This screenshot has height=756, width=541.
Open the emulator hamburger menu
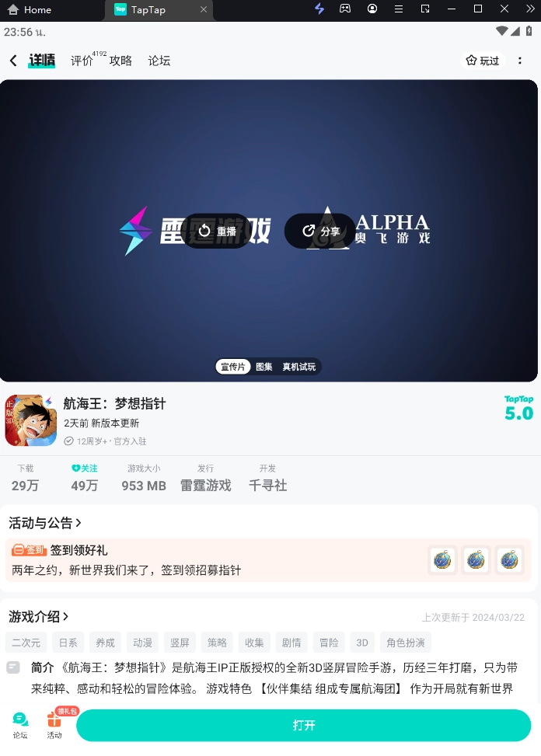[x=399, y=9]
